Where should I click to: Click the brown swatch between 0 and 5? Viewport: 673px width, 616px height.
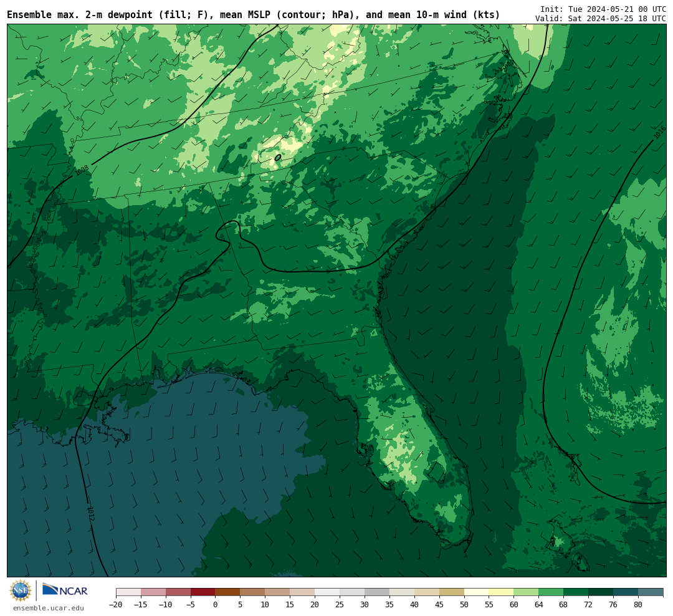[228, 592]
